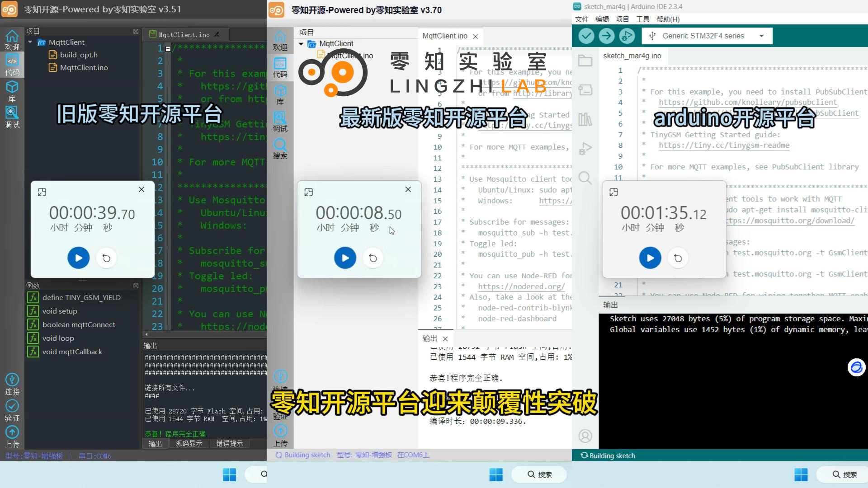Reset the stopwatch showing 00:00:39.70
The height and width of the screenshot is (488, 868).
tap(107, 258)
